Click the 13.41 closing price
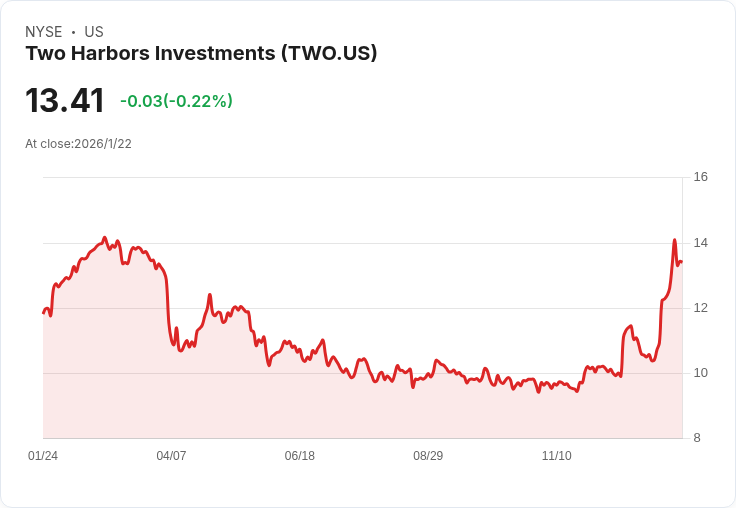 [x=65, y=101]
